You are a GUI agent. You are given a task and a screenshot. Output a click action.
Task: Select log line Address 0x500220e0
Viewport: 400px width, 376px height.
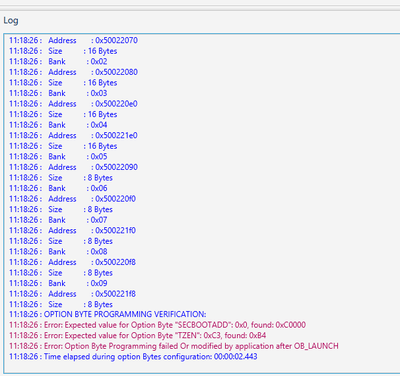[73, 104]
